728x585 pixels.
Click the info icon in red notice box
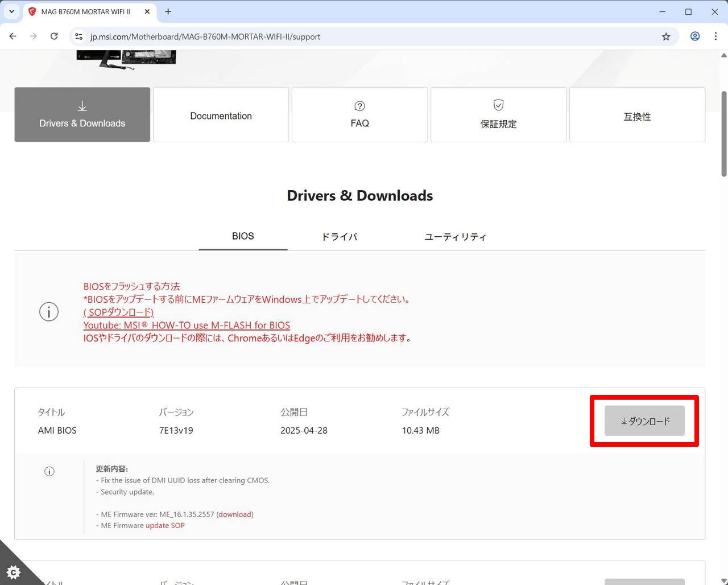pos(49,312)
